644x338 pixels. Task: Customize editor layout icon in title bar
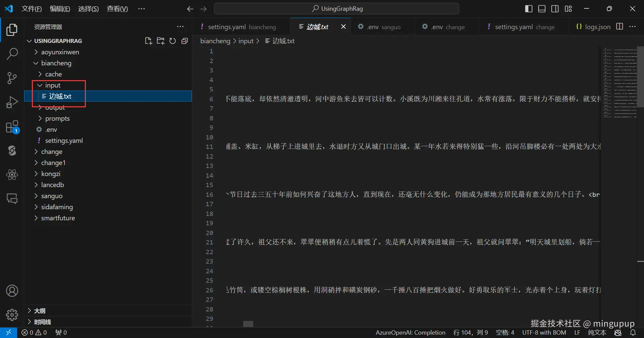coord(568,9)
